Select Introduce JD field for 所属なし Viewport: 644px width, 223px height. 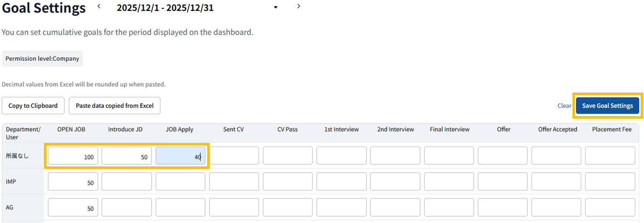pos(126,156)
